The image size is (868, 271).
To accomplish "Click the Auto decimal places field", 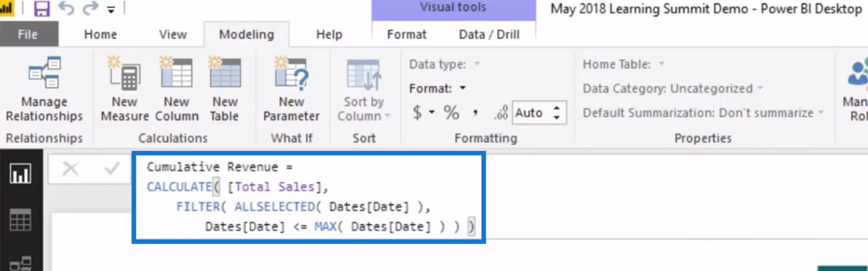I will pos(531,113).
